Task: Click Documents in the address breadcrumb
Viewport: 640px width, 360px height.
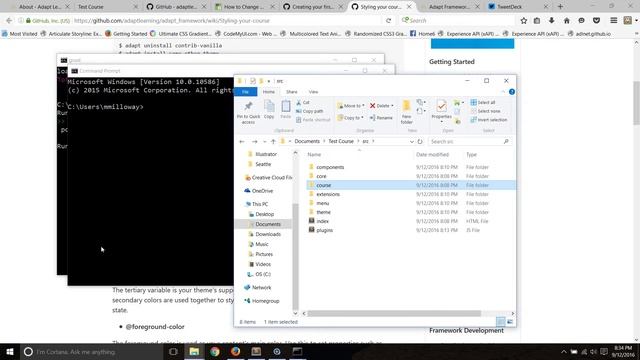Action: [x=307, y=141]
